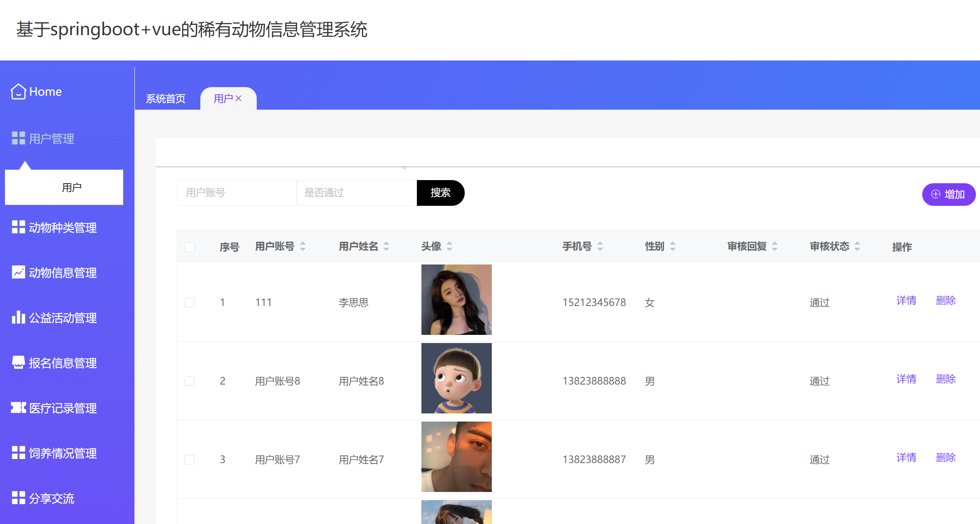The width and height of the screenshot is (980, 524).
Task: Select the checkbox for 用户账号8
Action: pyautogui.click(x=190, y=380)
